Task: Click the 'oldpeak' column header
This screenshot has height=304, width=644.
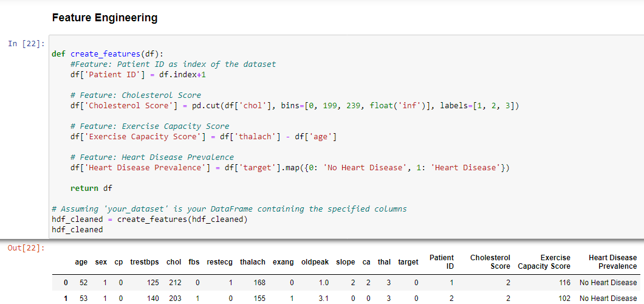Action: (x=315, y=261)
